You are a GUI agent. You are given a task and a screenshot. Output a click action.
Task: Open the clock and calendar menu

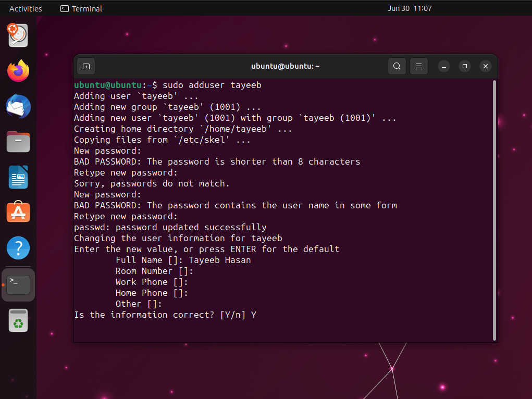(x=410, y=8)
